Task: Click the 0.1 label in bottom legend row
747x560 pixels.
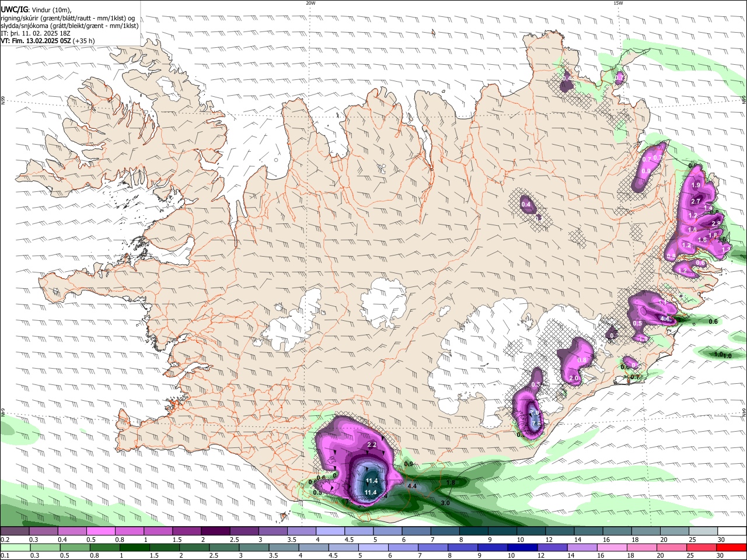Action: coord(5,555)
